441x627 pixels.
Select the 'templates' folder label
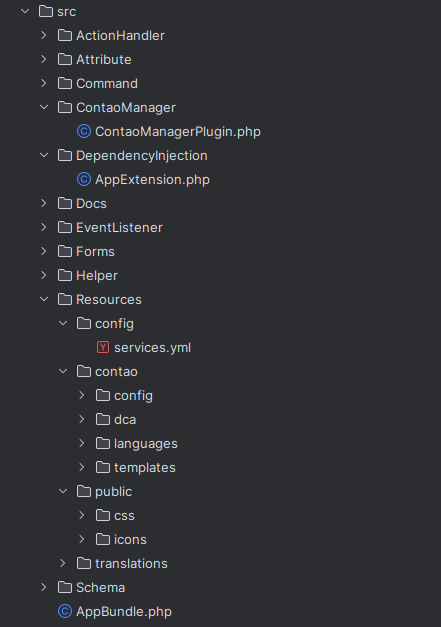click(x=145, y=468)
